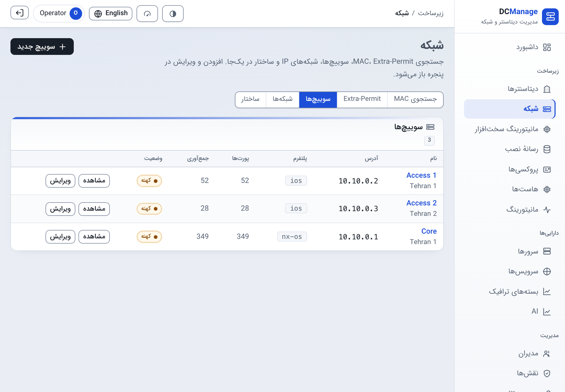Open the Core switch link
Image resolution: width=565 pixels, height=392 pixels.
tap(429, 231)
